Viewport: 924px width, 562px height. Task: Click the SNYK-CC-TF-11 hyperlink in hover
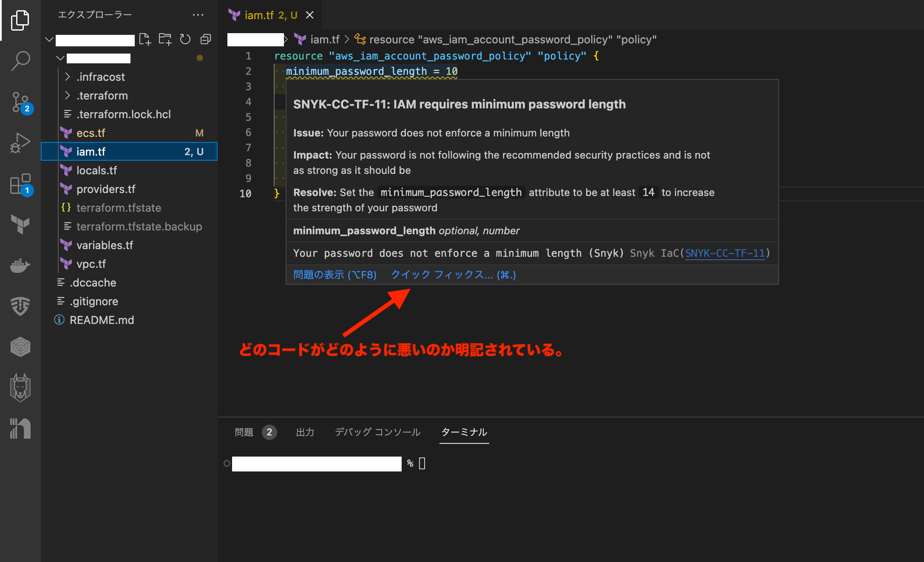[725, 253]
